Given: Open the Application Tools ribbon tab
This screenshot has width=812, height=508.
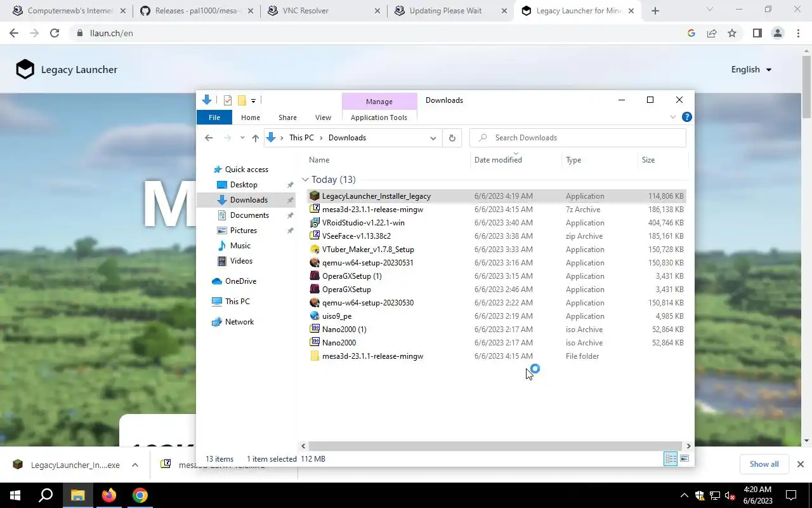Looking at the screenshot, I should pos(379,117).
